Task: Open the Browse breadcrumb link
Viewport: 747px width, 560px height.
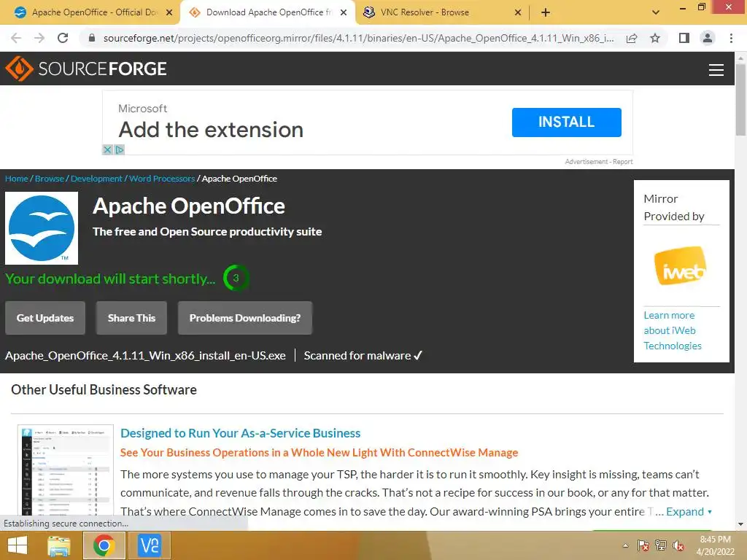Action: pyautogui.click(x=50, y=179)
